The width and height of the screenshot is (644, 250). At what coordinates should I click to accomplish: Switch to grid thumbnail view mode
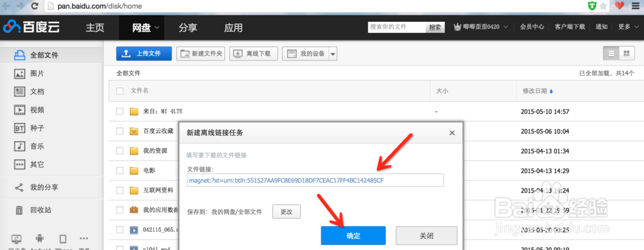[627, 53]
